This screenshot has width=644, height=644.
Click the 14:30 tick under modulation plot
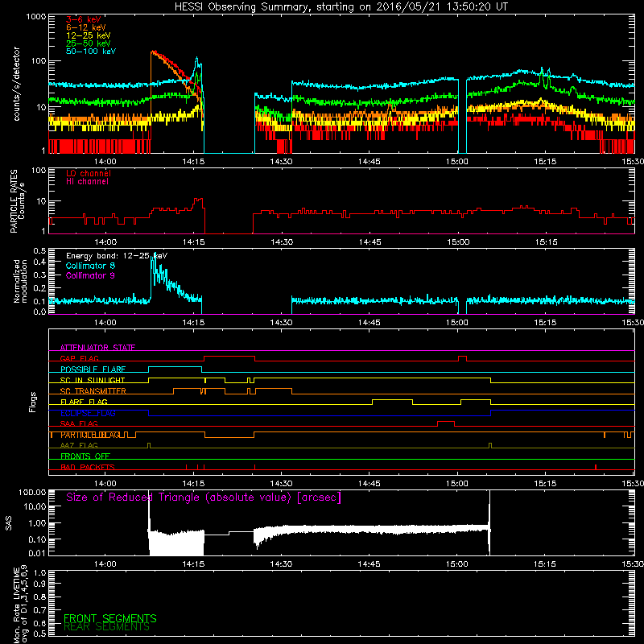coord(281,323)
